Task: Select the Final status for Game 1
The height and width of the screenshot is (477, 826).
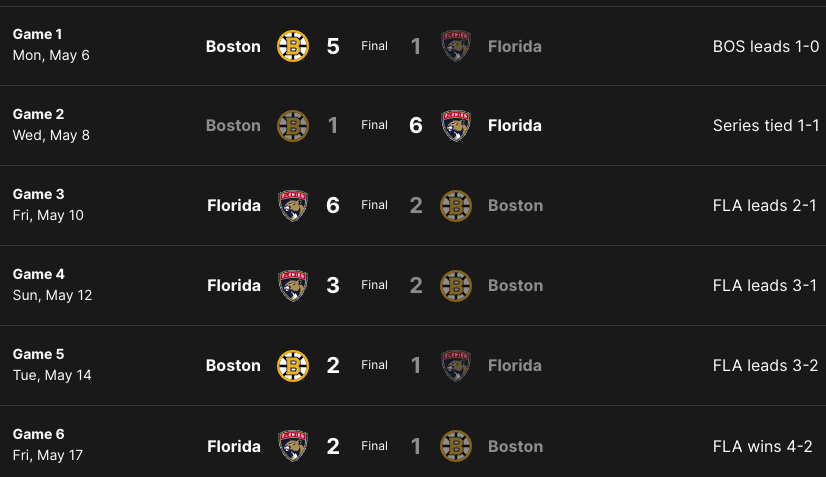Action: tap(374, 46)
